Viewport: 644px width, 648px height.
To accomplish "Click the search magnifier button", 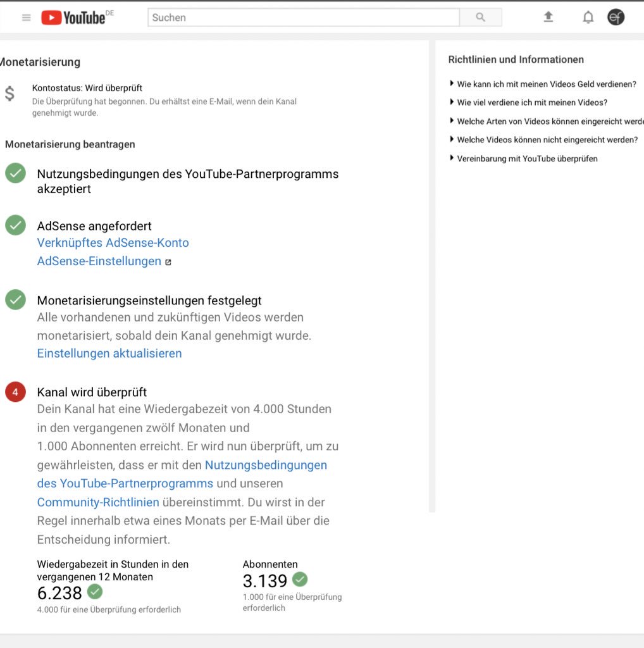I will coord(480,17).
